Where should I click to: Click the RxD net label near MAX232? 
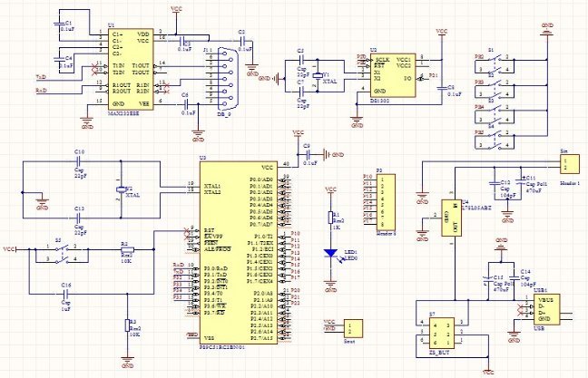[41, 91]
